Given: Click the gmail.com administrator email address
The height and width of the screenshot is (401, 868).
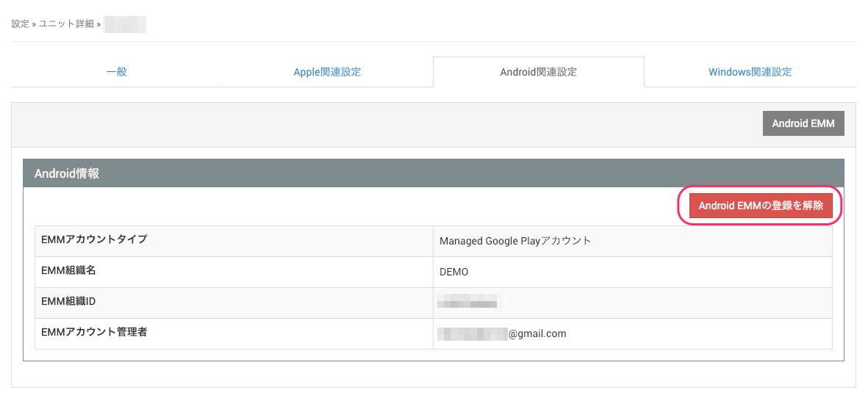Looking at the screenshot, I should [502, 333].
